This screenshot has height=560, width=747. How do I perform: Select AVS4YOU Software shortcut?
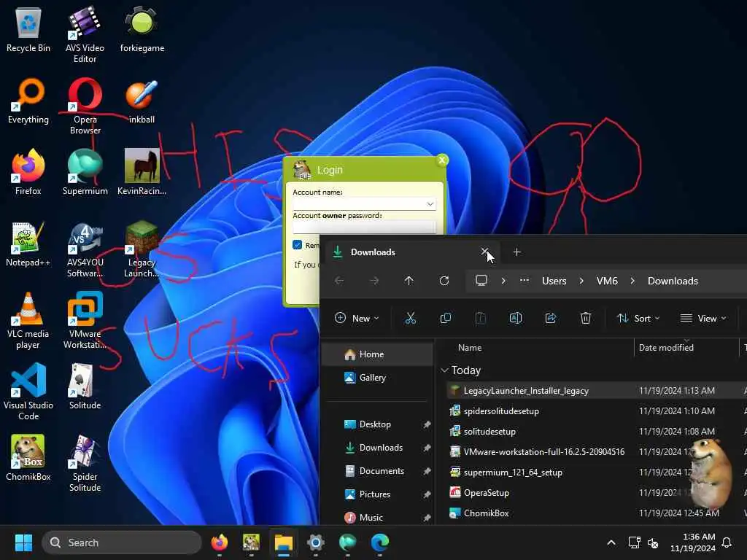click(85, 249)
